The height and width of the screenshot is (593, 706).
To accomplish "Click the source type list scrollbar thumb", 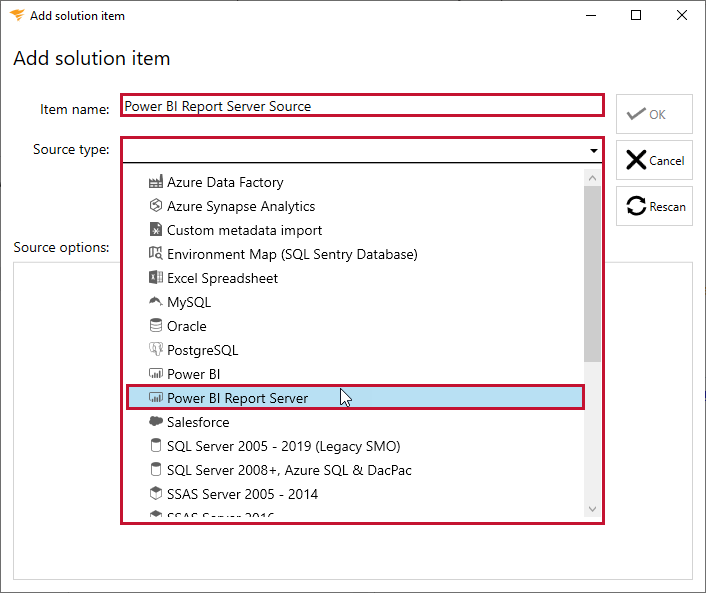I will pos(593,274).
